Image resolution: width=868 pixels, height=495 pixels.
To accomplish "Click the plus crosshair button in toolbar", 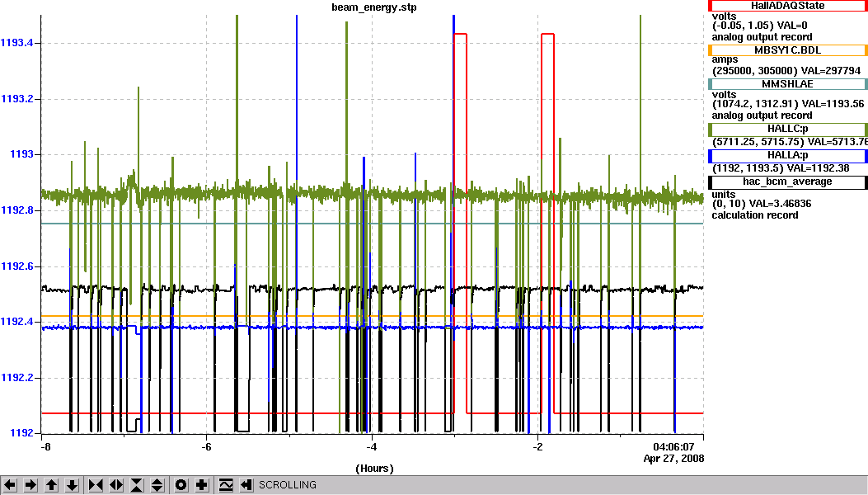I will coord(201,485).
